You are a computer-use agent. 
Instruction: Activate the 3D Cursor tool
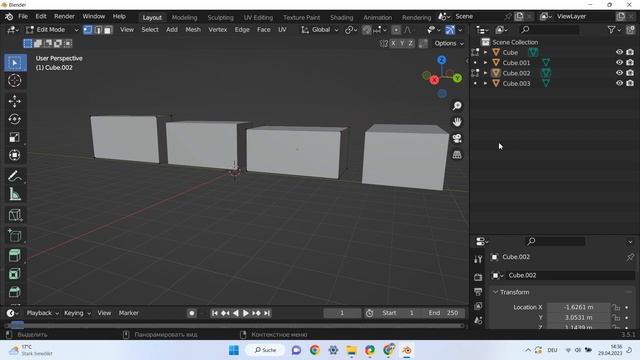(15, 80)
